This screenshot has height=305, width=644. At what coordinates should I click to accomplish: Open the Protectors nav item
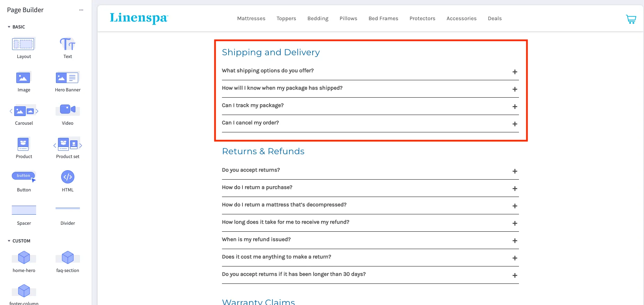tap(422, 18)
